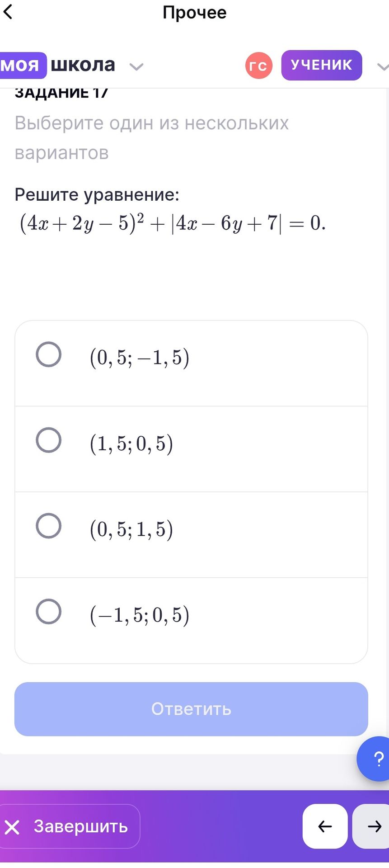Open the ГС user avatar
Viewport: 389px width, 868px height.
(259, 66)
